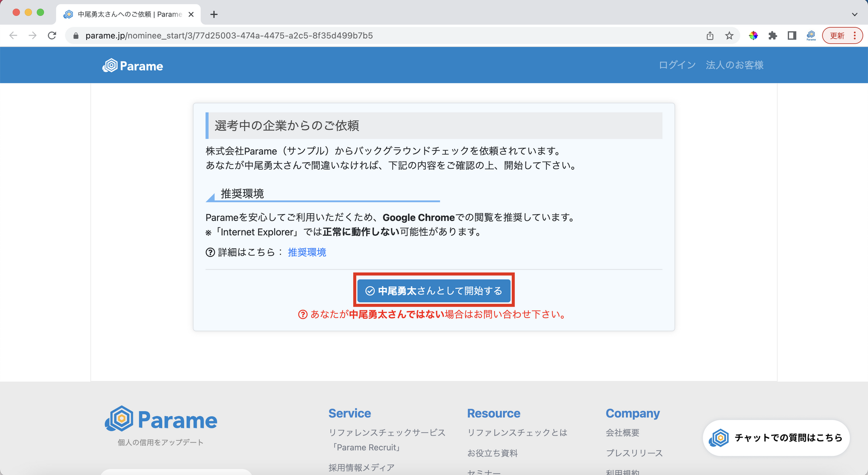Image resolution: width=868 pixels, height=475 pixels.
Task: Reload the current page
Action: pyautogui.click(x=52, y=36)
